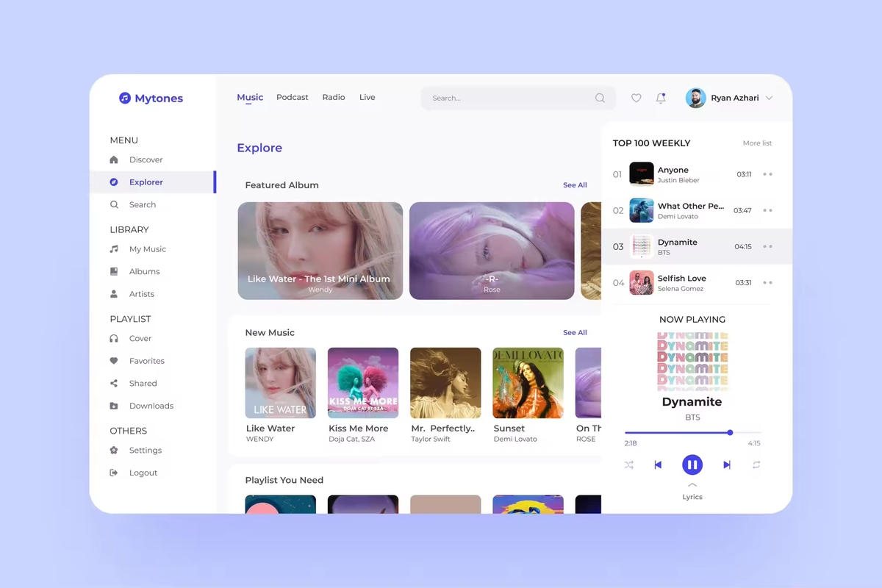Skip to the next track
Screen dimensions: 882x588
click(726, 465)
